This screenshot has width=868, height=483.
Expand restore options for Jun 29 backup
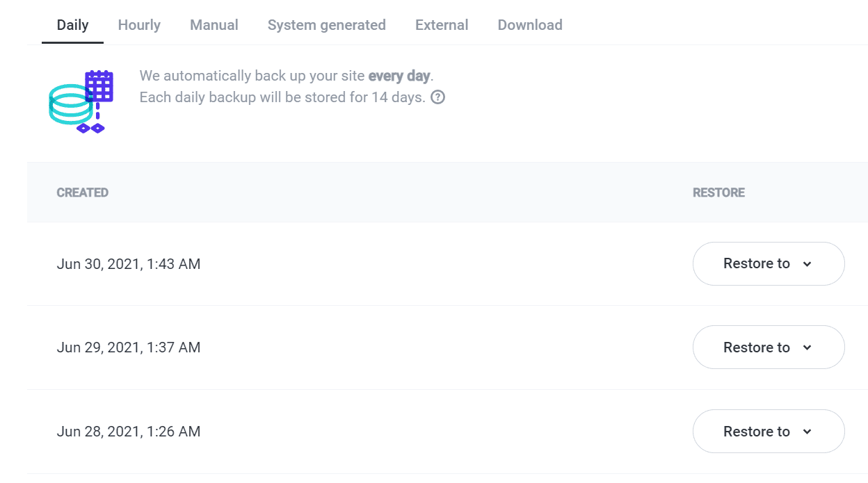(x=807, y=347)
